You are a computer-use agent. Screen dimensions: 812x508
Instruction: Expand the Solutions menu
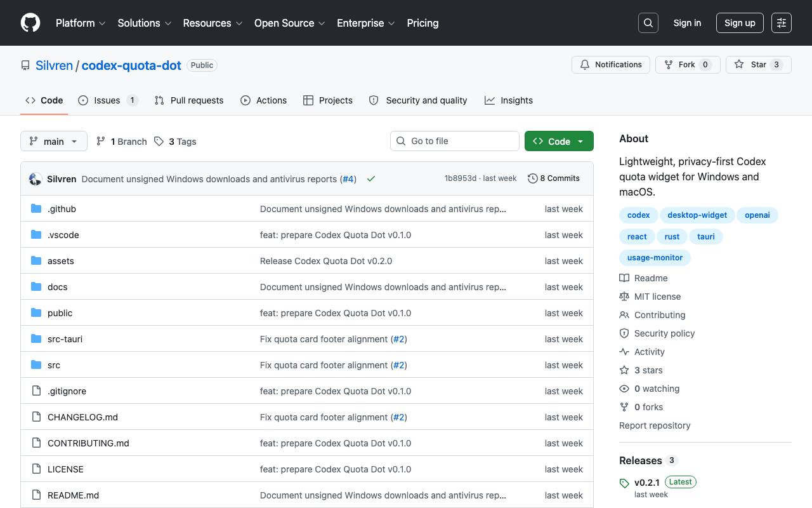pos(145,23)
